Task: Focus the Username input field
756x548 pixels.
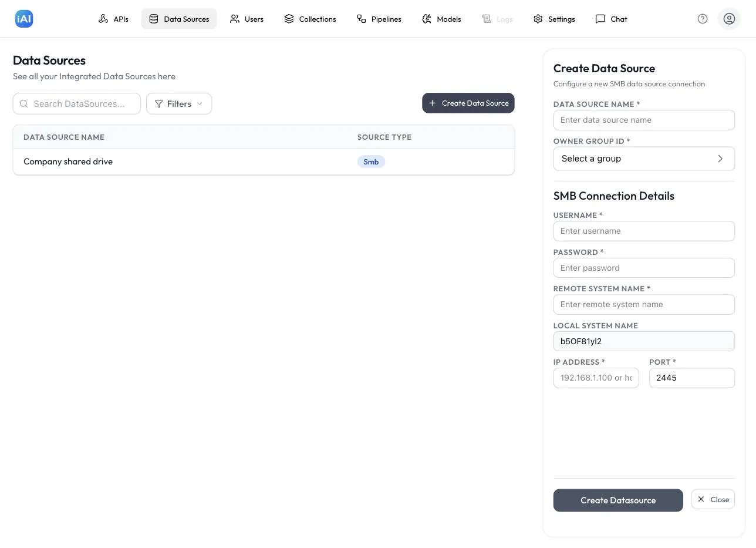Action: (644, 231)
